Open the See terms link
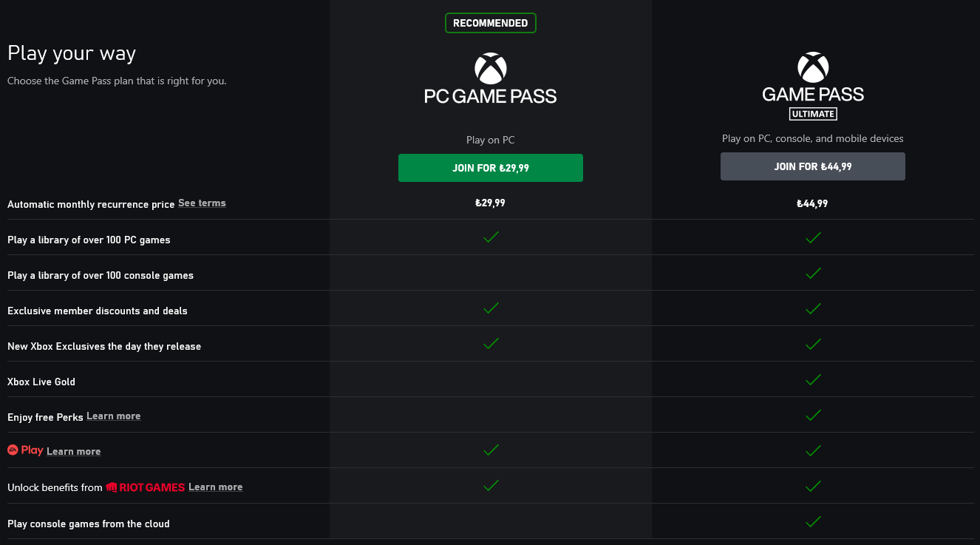980x545 pixels. (202, 203)
